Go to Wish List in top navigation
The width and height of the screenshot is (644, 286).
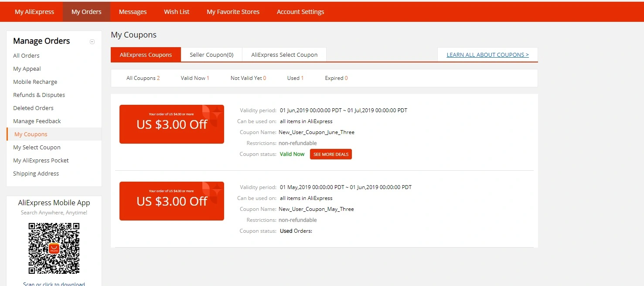[x=177, y=12]
